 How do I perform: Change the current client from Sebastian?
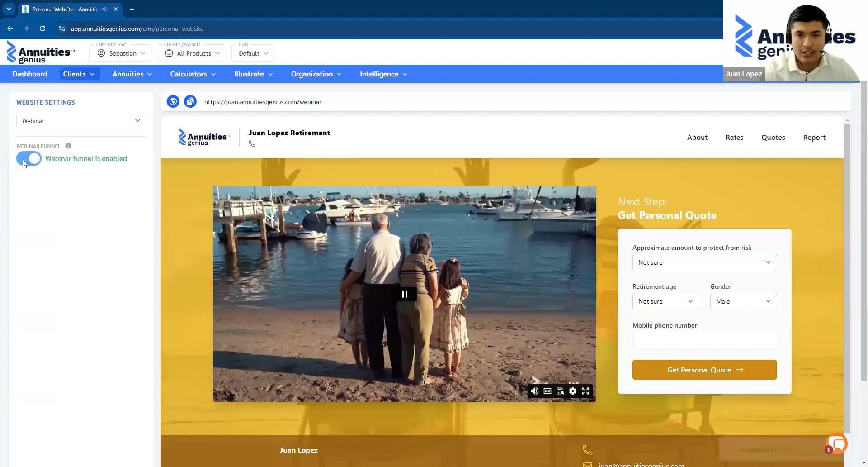coord(120,53)
